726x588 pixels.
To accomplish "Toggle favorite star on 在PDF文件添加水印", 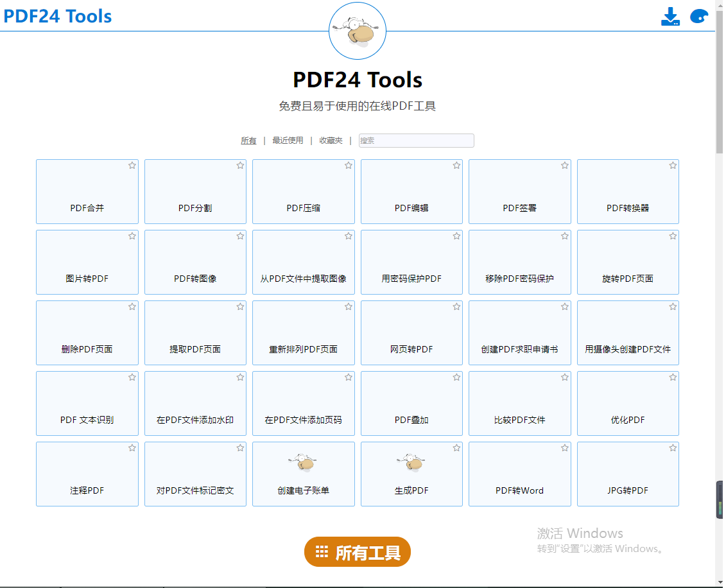I will [x=240, y=377].
